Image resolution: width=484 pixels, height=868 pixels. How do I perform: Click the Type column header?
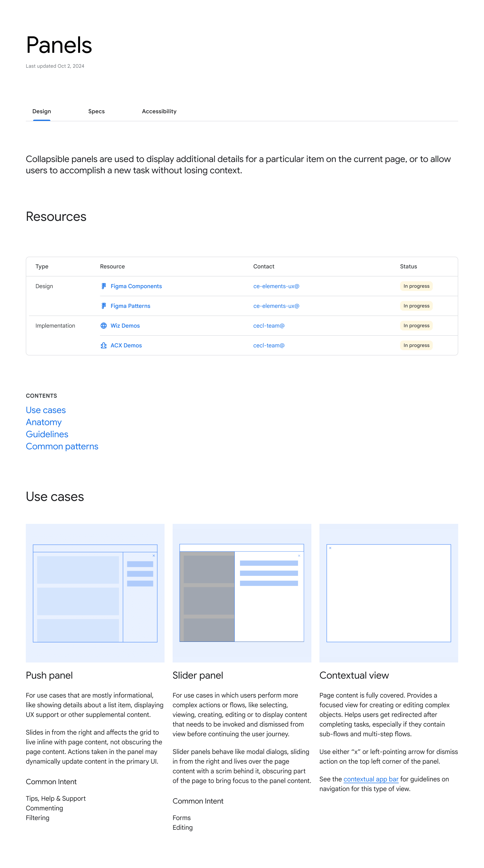click(x=42, y=267)
